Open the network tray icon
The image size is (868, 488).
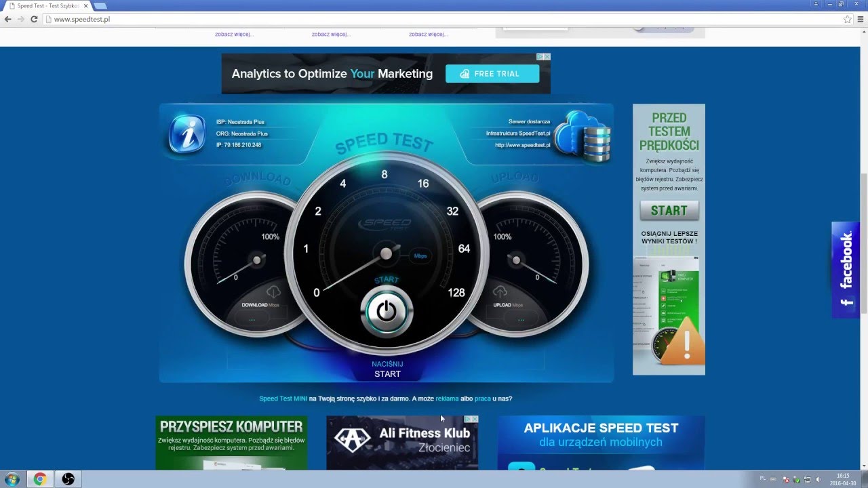[807, 479]
